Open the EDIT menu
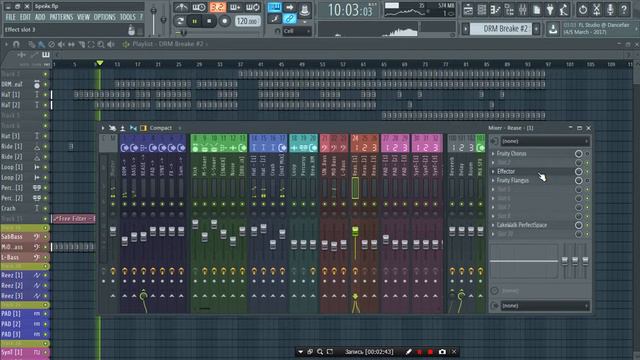Image resolution: width=640 pixels, height=360 pixels. [25, 17]
